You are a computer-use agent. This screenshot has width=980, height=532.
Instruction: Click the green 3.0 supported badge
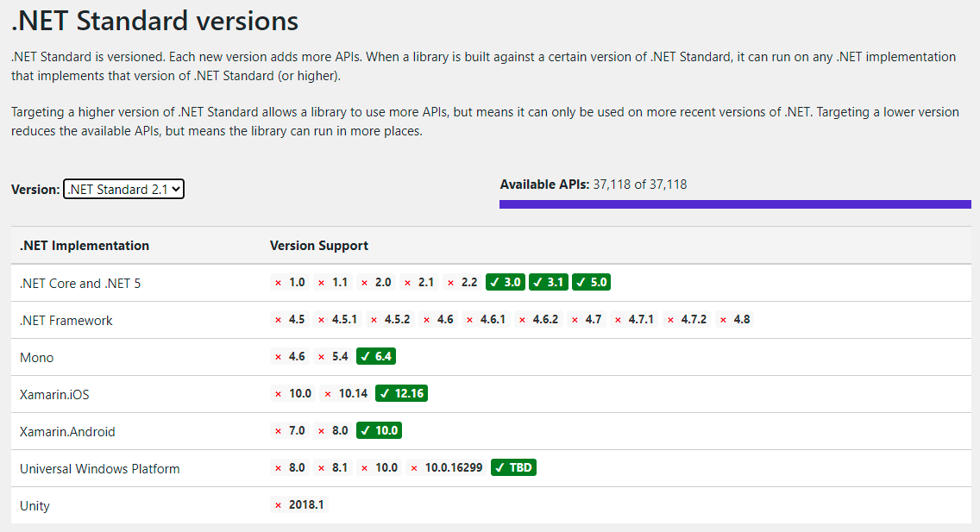506,282
